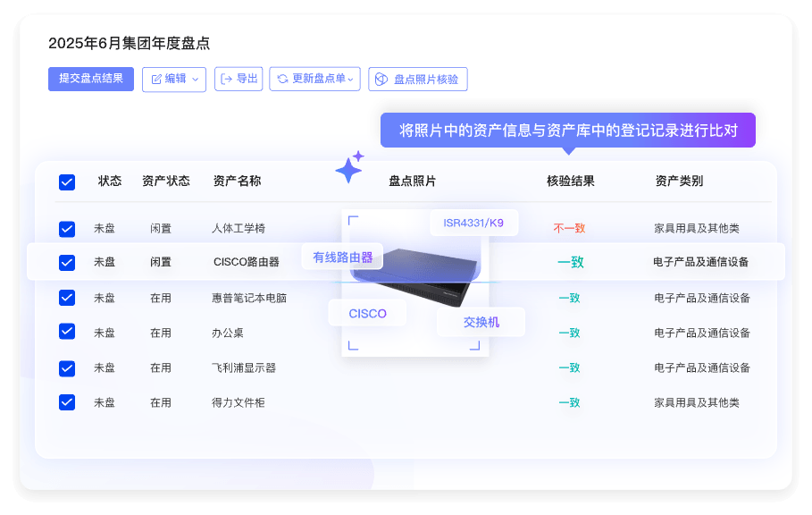Toggle the select-all checkbox in the table header
Screen dimensions: 812x515
click(66, 182)
